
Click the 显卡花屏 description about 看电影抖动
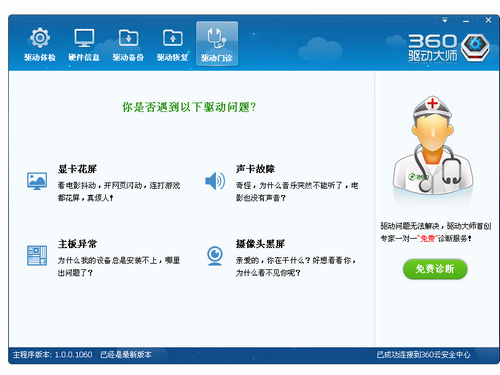coord(119,192)
